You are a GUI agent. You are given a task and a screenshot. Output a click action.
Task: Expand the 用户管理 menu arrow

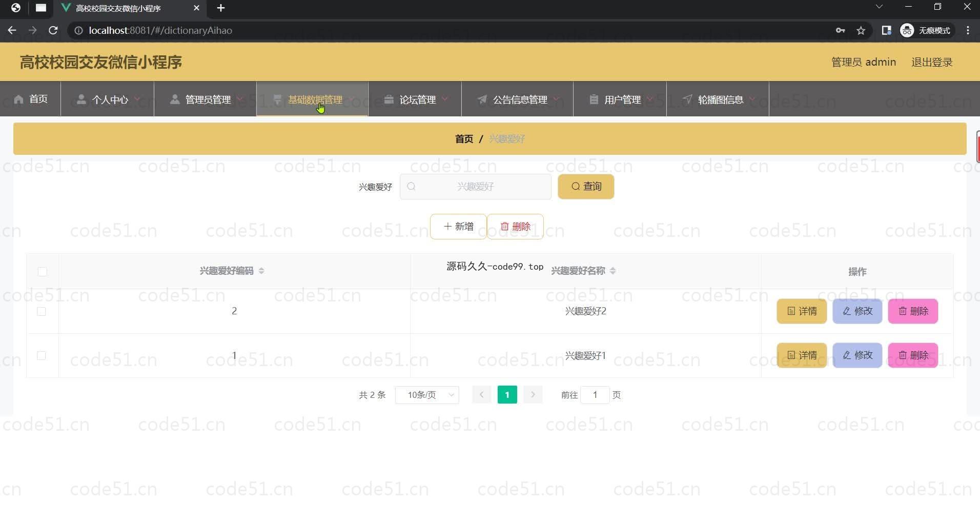click(649, 98)
